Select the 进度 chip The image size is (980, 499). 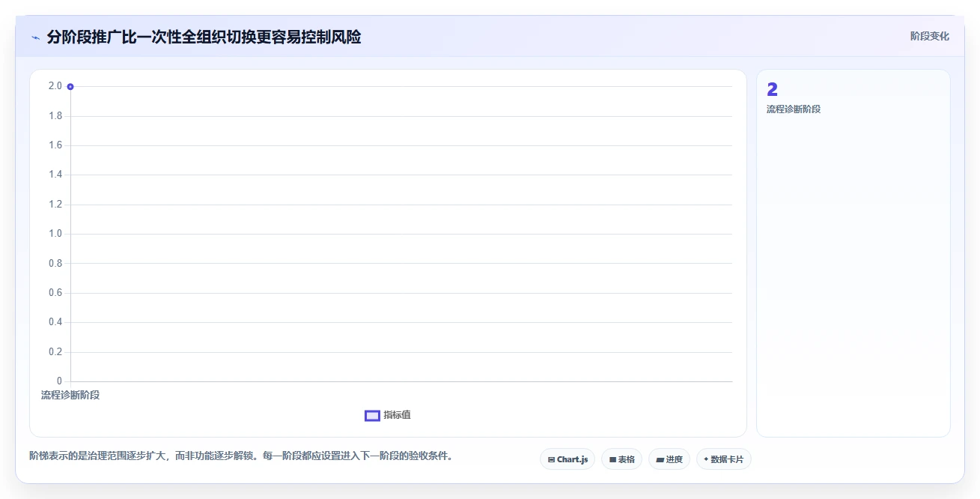(x=669, y=459)
